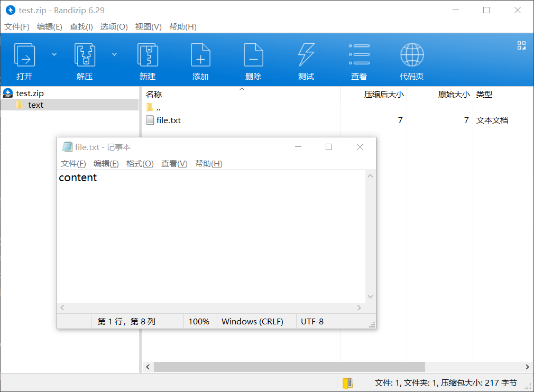This screenshot has width=534, height=392.
Task: Click the archive icon in Bandizip status bar
Action: coord(347,383)
